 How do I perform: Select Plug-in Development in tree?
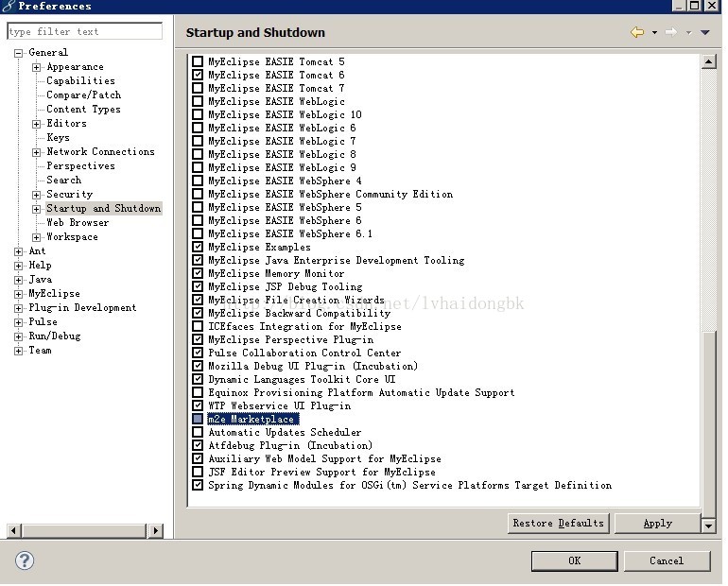(82, 307)
